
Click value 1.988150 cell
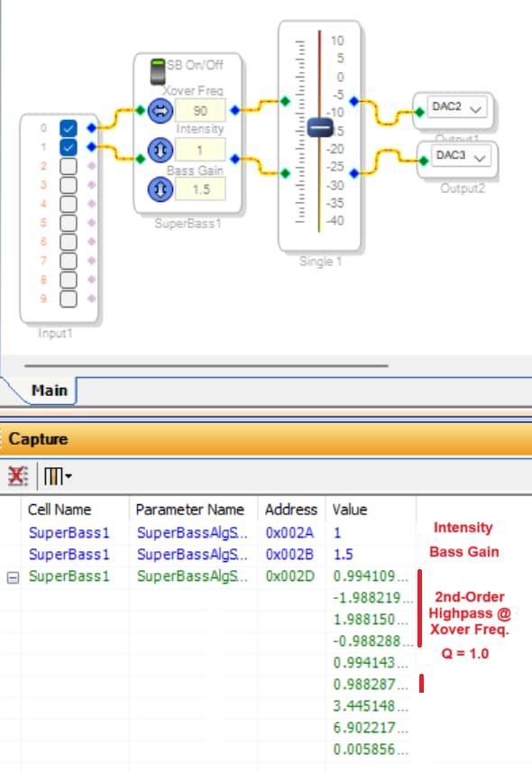tap(371, 619)
